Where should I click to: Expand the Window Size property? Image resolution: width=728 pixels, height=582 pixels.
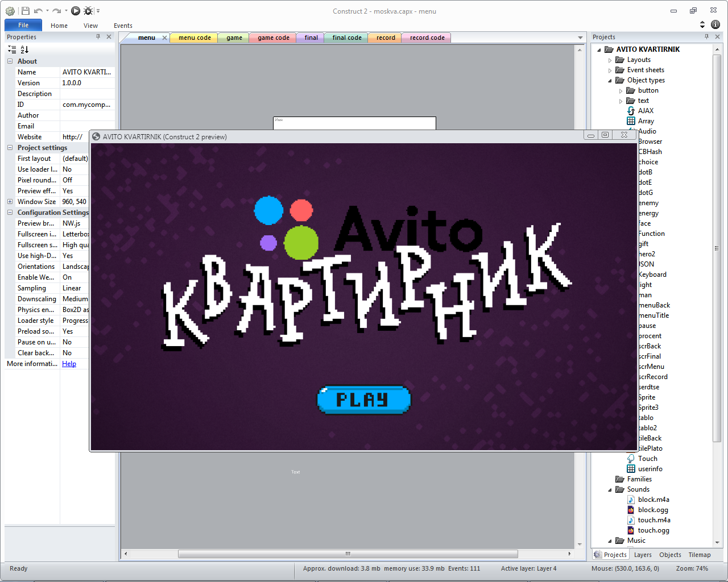[10, 202]
